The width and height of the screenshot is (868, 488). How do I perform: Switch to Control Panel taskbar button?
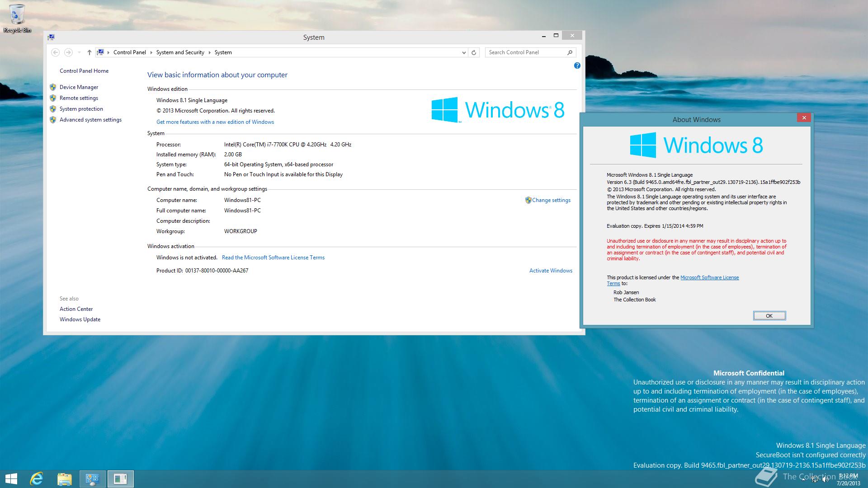tap(93, 479)
